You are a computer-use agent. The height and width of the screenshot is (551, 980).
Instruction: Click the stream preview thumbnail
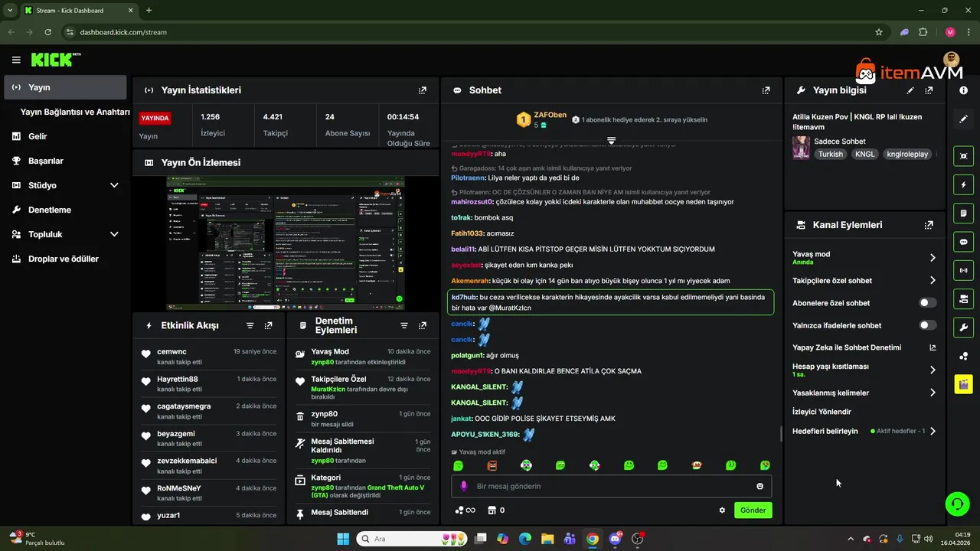(286, 243)
